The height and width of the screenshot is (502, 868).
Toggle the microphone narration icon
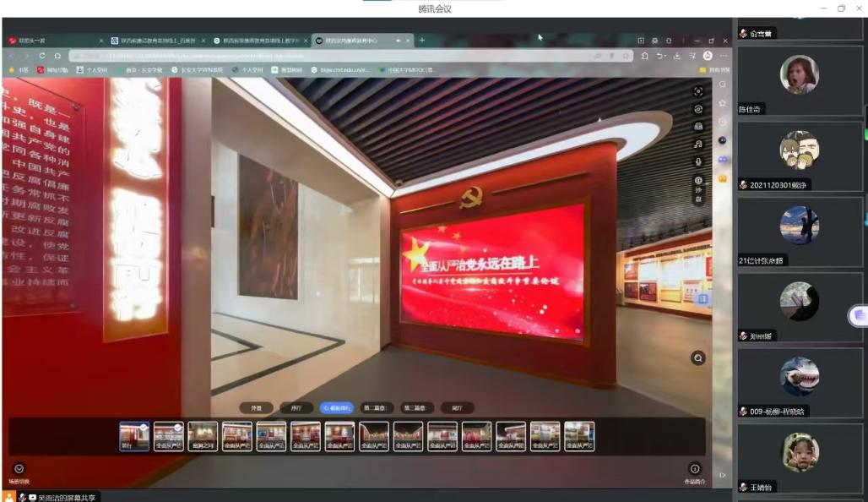698,161
